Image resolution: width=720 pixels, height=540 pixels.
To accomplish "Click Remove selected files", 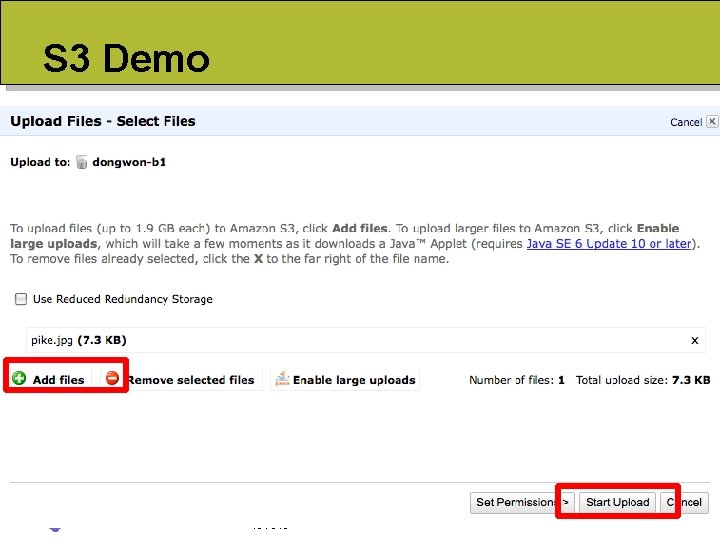I will tap(191, 380).
